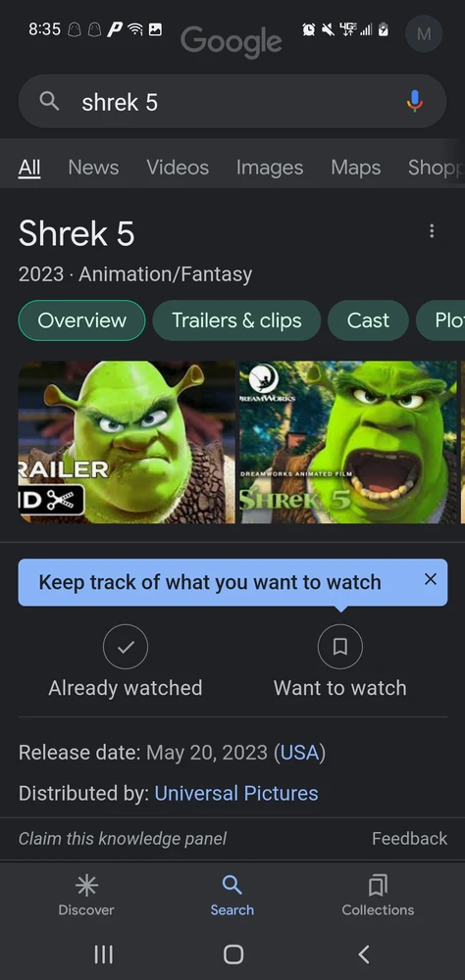Follow the USA release date link
Viewport: 465px width, 980px height.
coord(300,753)
